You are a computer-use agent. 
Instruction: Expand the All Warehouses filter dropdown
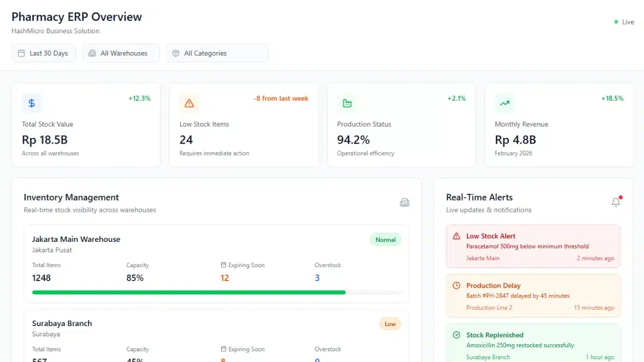(121, 53)
